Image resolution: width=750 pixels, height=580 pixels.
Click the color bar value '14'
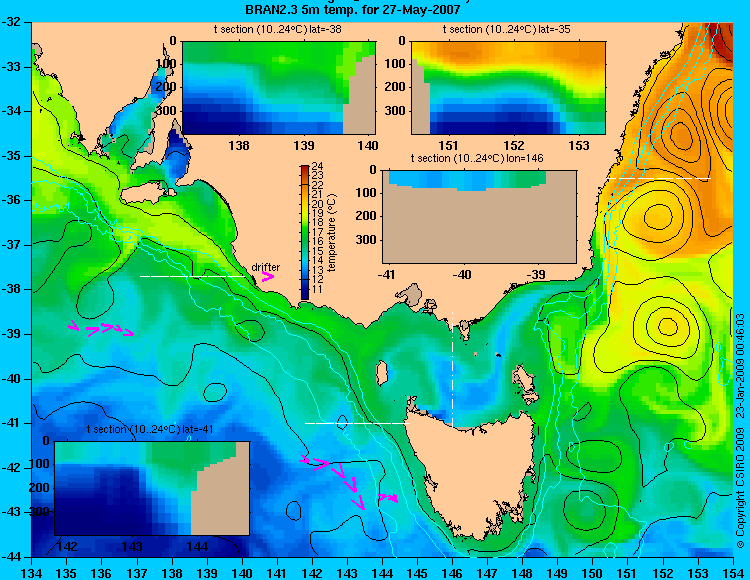pos(317,261)
